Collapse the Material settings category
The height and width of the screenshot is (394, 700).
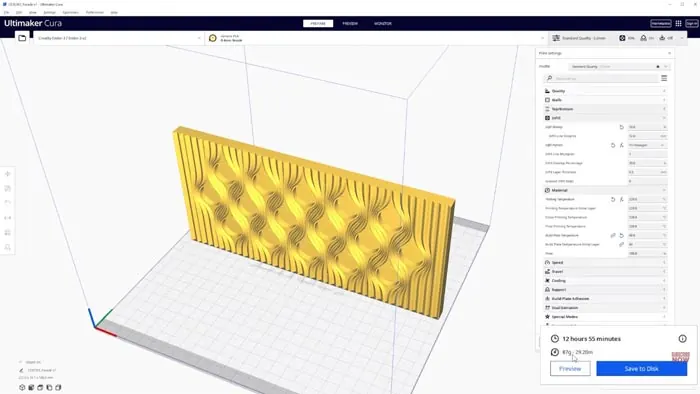[605, 190]
